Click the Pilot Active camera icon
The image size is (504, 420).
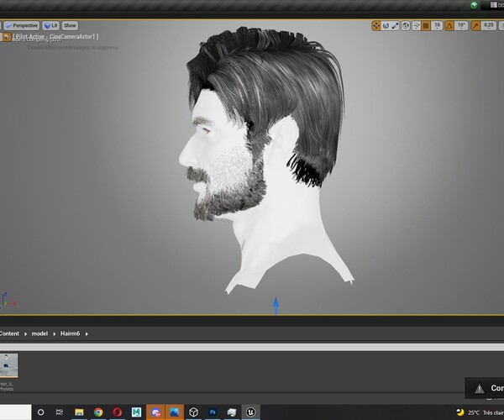(6, 37)
